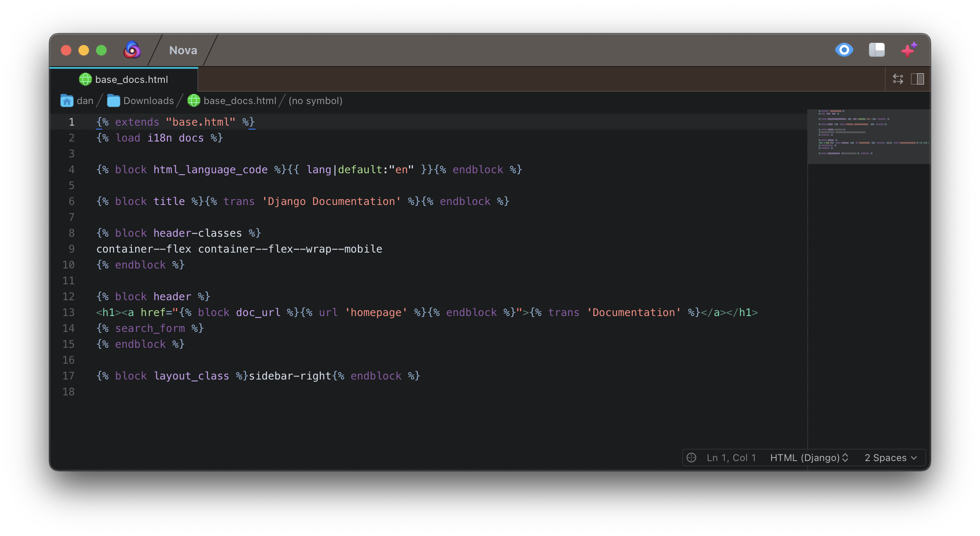This screenshot has height=536, width=980.
Task: Click the swap arrows icon above the editor
Action: pos(898,79)
